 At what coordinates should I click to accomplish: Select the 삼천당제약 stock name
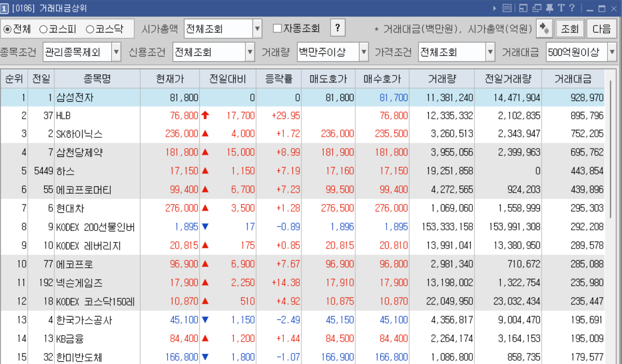pos(79,152)
